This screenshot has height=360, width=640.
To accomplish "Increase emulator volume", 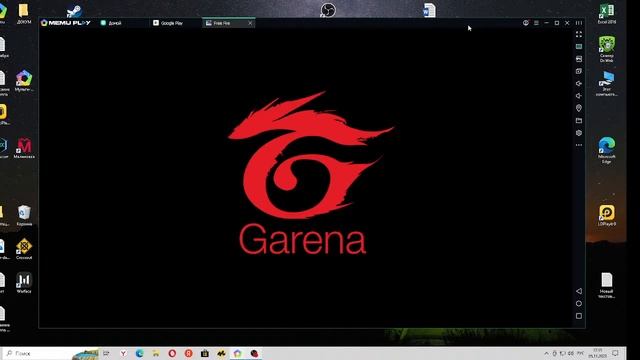I will (x=579, y=83).
